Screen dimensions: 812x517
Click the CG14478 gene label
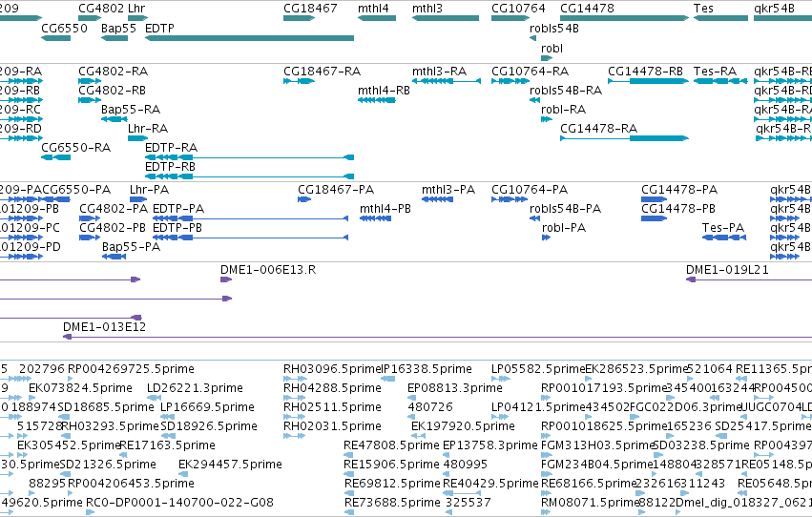pyautogui.click(x=587, y=9)
